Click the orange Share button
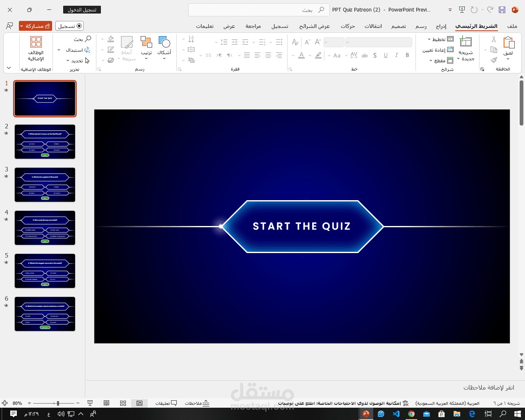 click(x=36, y=26)
